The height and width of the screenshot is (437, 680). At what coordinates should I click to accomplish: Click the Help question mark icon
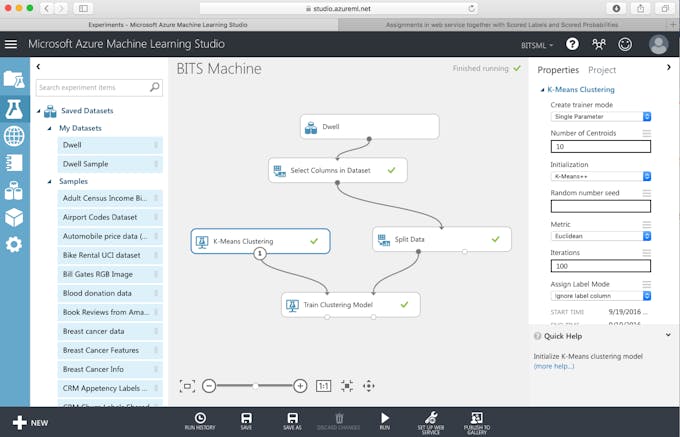(572, 44)
